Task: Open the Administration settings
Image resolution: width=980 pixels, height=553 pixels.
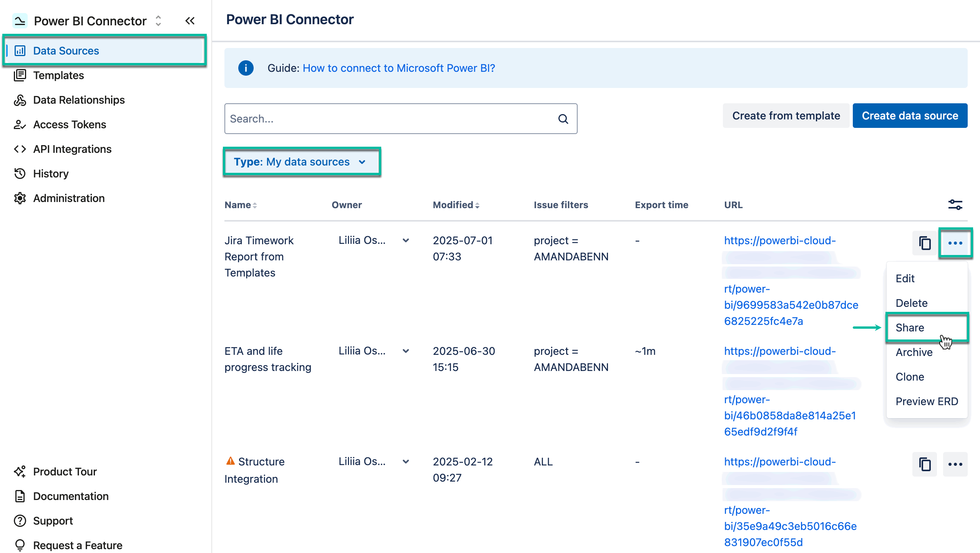Action: coord(69,198)
